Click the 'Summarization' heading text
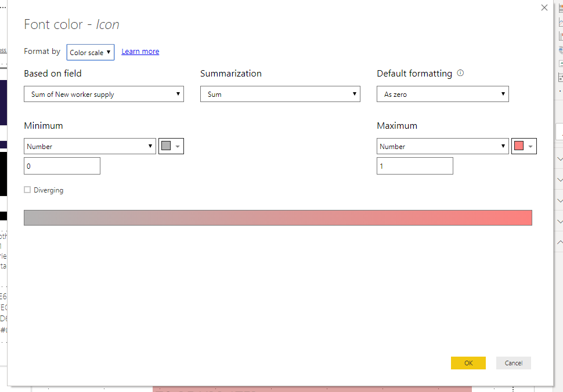Screen dimensions: 563x392 [231, 74]
